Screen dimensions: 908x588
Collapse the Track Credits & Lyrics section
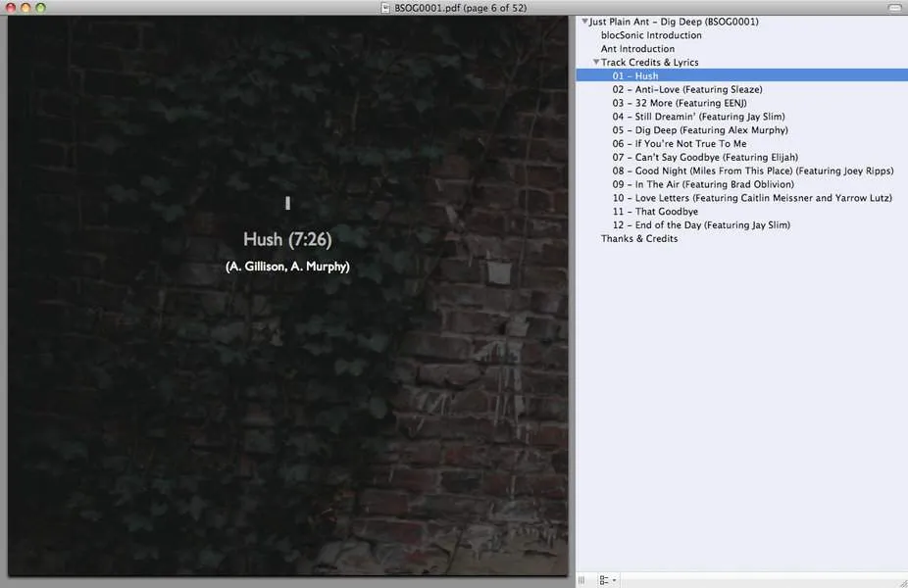(x=596, y=62)
